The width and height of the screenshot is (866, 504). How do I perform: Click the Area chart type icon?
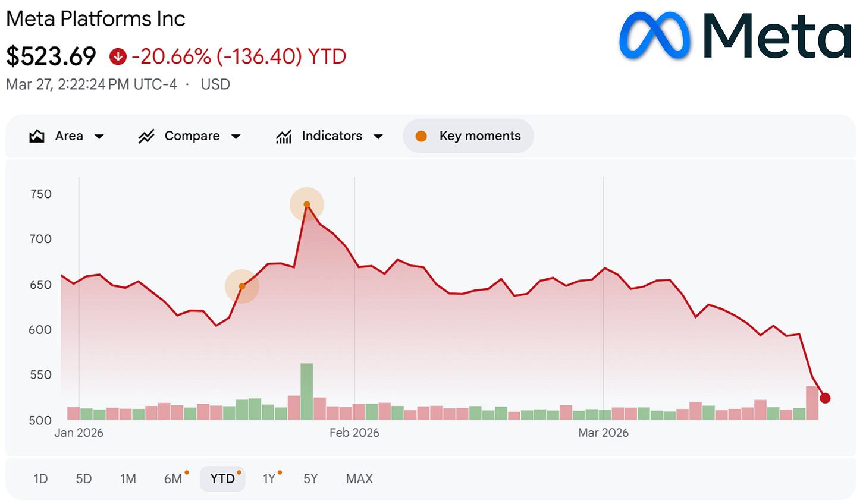coord(37,136)
